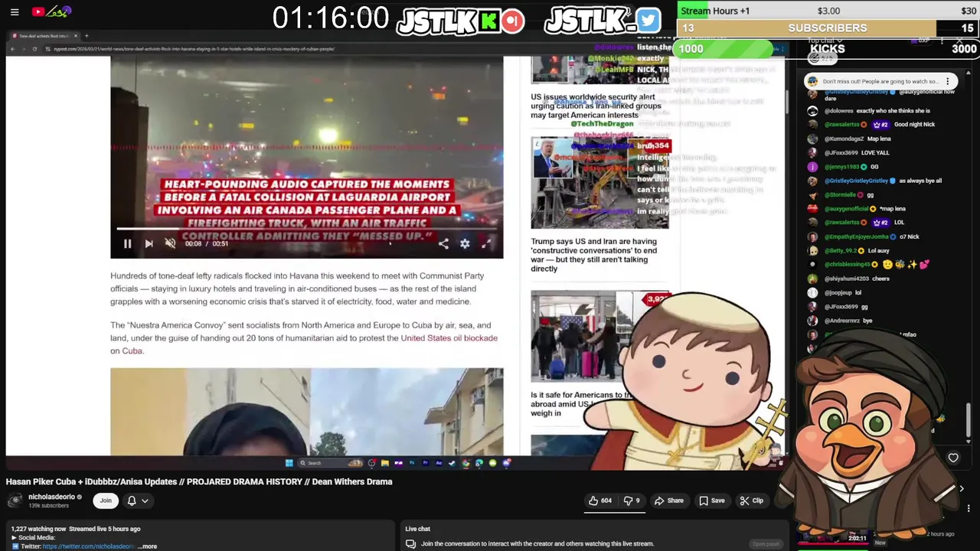Image resolution: width=980 pixels, height=551 pixels.
Task: Open the notification bell dropdown
Action: [x=139, y=500]
